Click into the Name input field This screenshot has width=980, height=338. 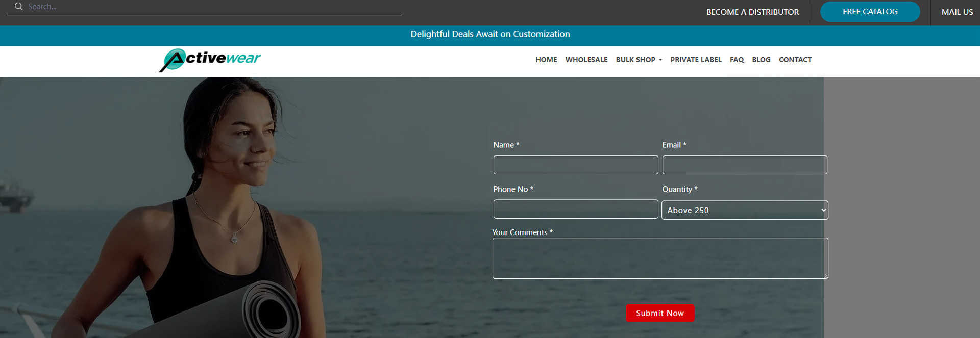tap(576, 165)
